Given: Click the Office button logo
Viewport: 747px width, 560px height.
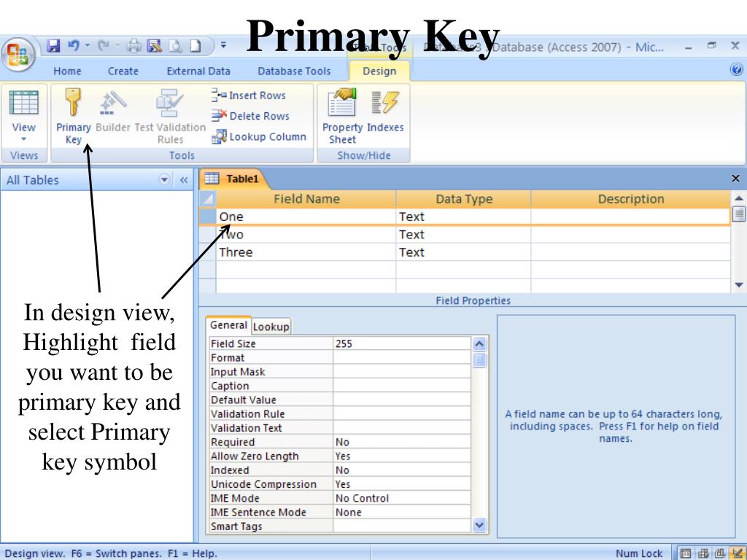Looking at the screenshot, I should pos(18,55).
